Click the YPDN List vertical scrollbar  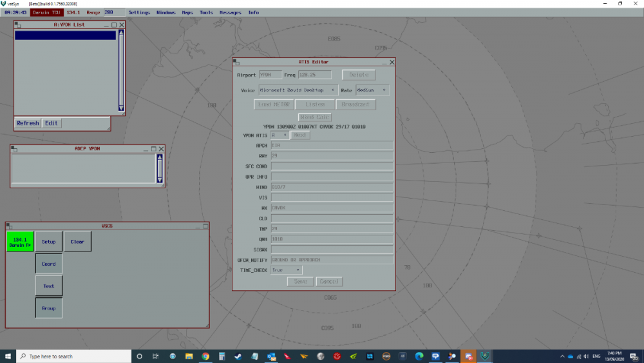click(121, 70)
